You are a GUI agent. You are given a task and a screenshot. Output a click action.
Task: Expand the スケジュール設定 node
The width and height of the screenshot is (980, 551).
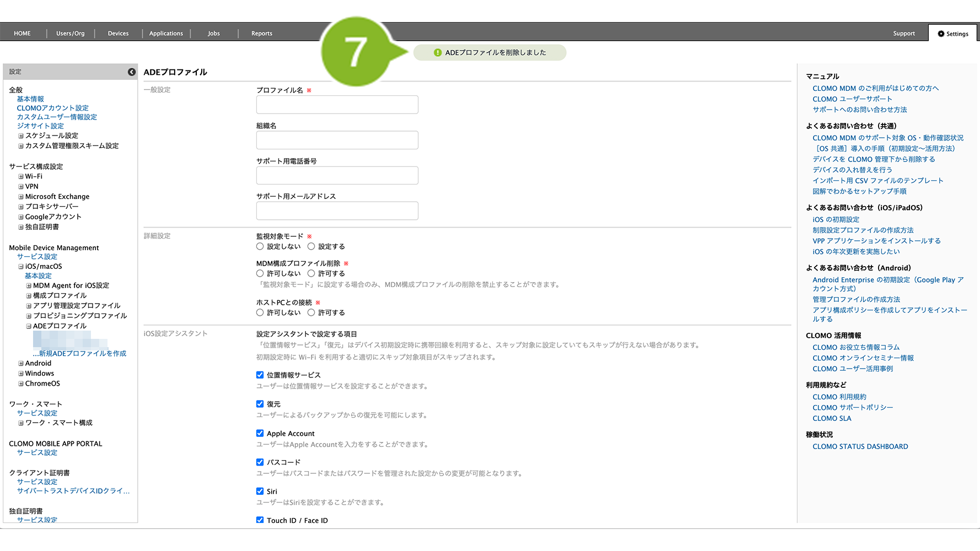tap(21, 136)
